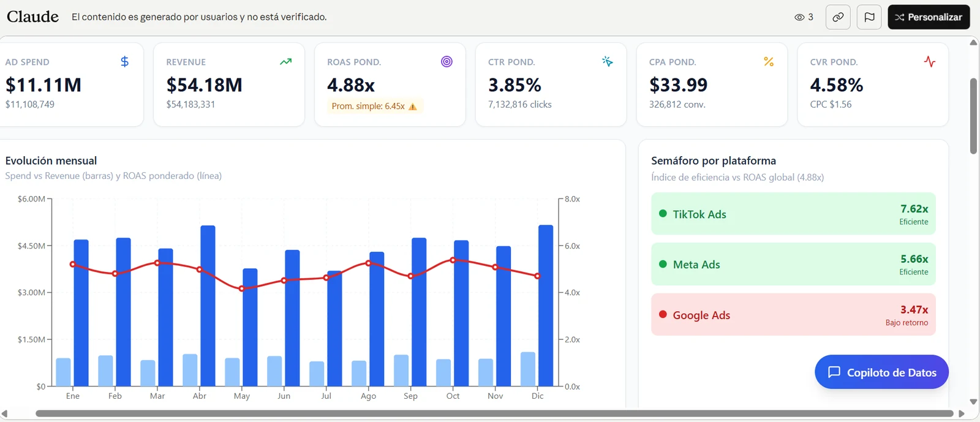Click the dollar sign icon in AD SPEND card
Image resolution: width=980 pixels, height=422 pixels.
point(125,62)
